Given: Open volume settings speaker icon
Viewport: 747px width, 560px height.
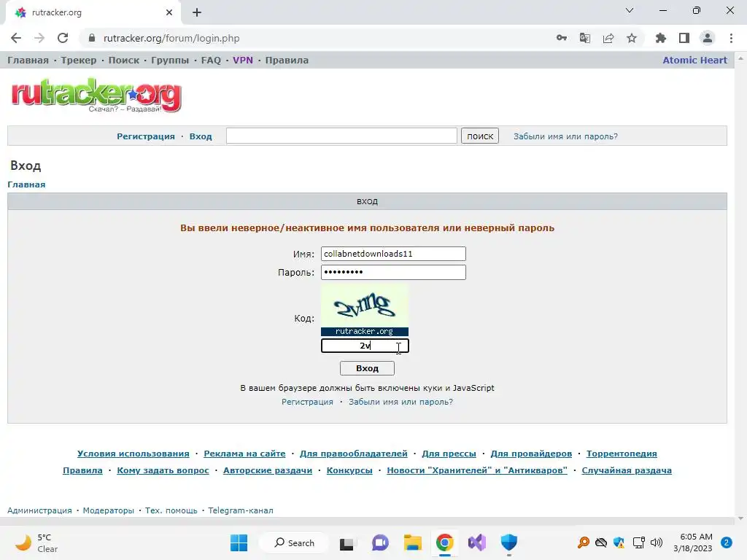Looking at the screenshot, I should (657, 542).
